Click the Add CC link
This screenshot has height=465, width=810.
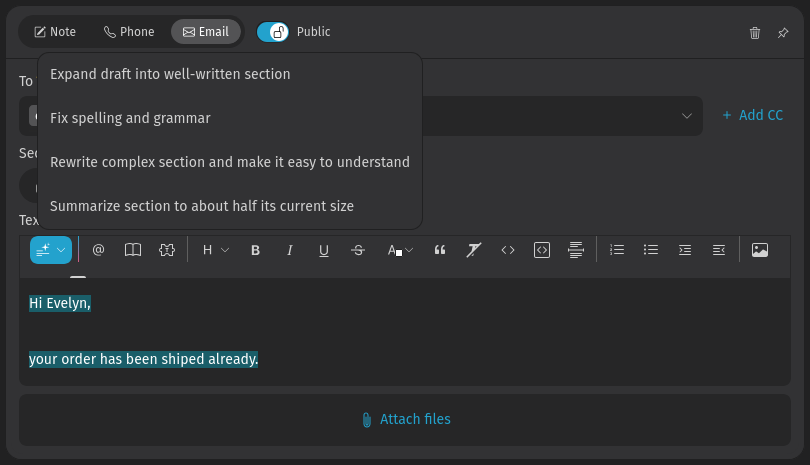[753, 115]
